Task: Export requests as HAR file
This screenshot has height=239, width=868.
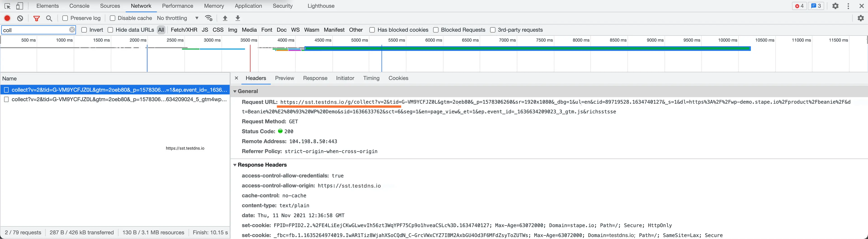Action: (x=238, y=18)
